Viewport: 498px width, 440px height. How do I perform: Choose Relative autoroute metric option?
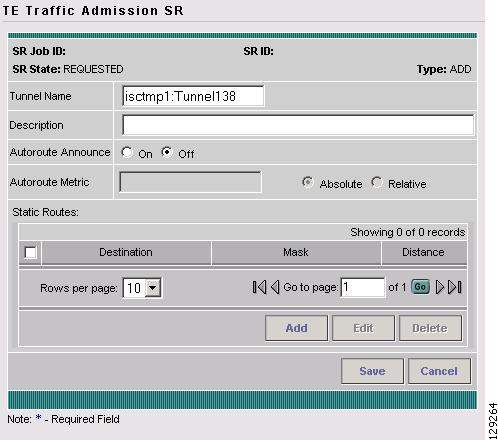point(377,182)
